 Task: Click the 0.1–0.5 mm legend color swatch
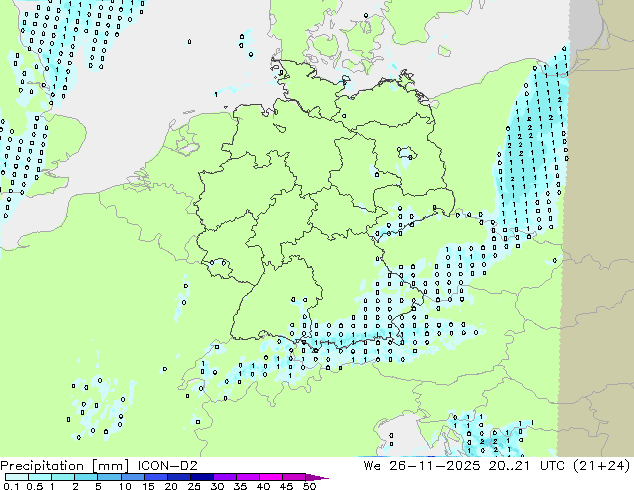[17, 477]
